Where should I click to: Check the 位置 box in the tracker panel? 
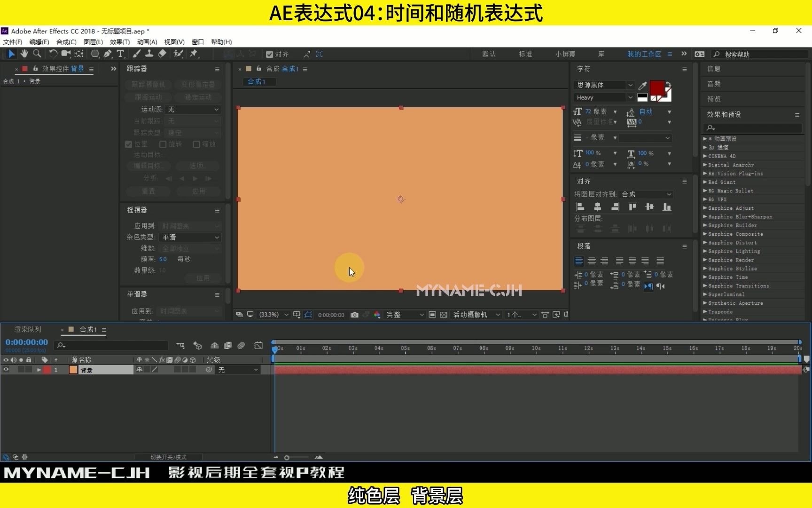coord(129,144)
